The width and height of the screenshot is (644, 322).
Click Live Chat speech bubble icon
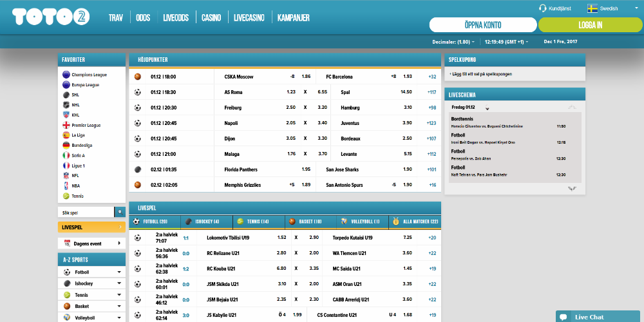point(564,317)
